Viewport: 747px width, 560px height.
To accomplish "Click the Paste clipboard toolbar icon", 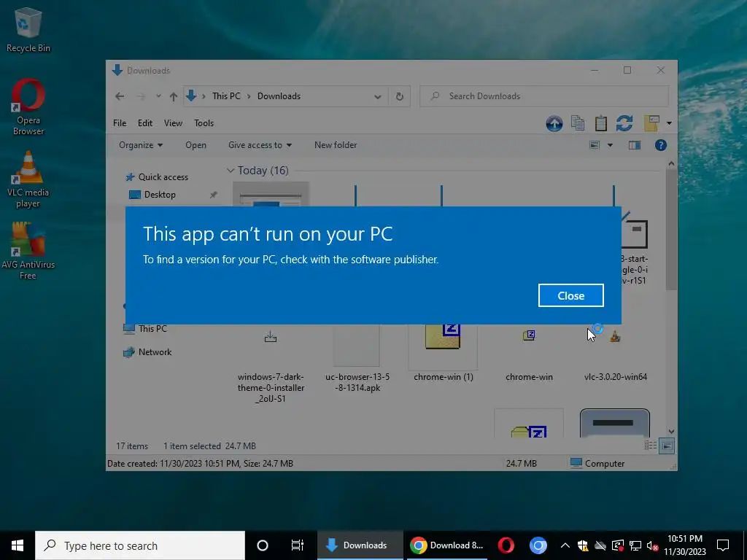I will [601, 123].
